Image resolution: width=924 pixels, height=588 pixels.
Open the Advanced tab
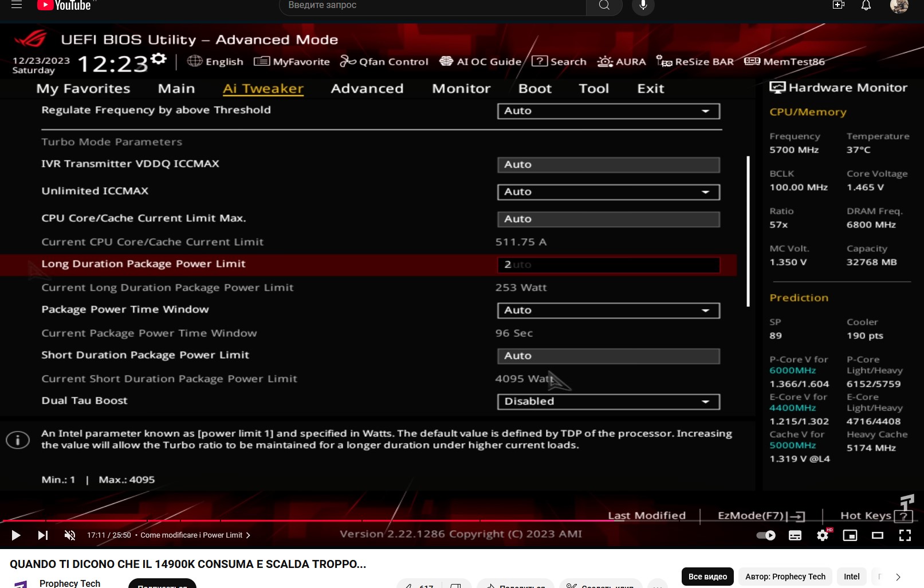367,89
